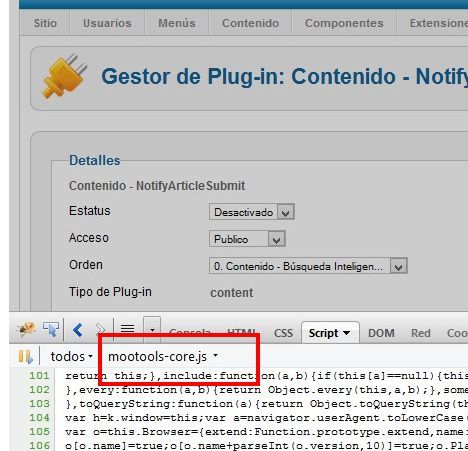Image resolution: width=468 pixels, height=451 pixels.
Task: Open the todos script filter dropdown
Action: [72, 356]
